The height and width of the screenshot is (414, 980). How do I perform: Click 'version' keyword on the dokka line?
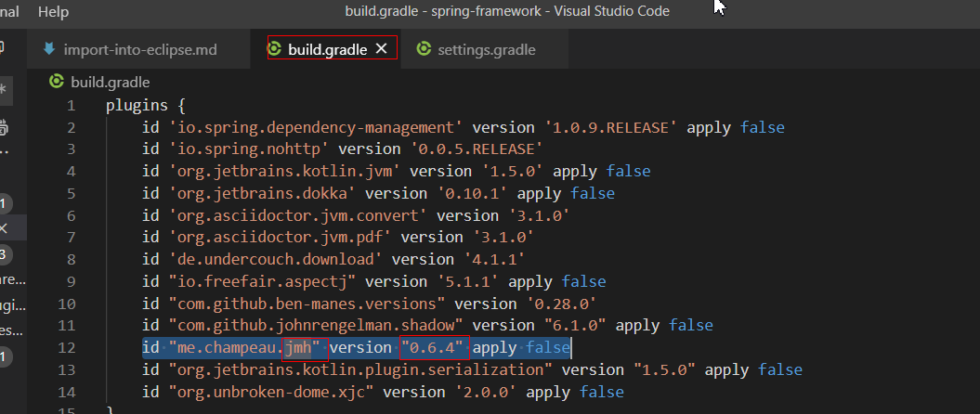(397, 194)
